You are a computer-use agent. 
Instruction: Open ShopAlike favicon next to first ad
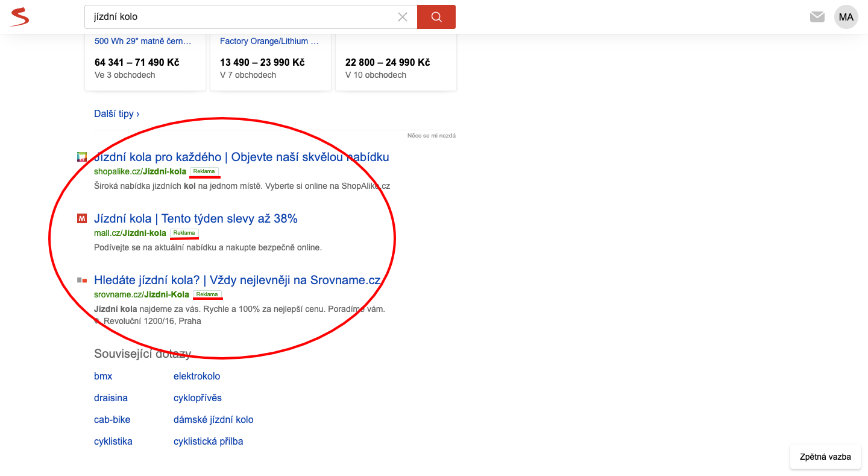pos(82,157)
